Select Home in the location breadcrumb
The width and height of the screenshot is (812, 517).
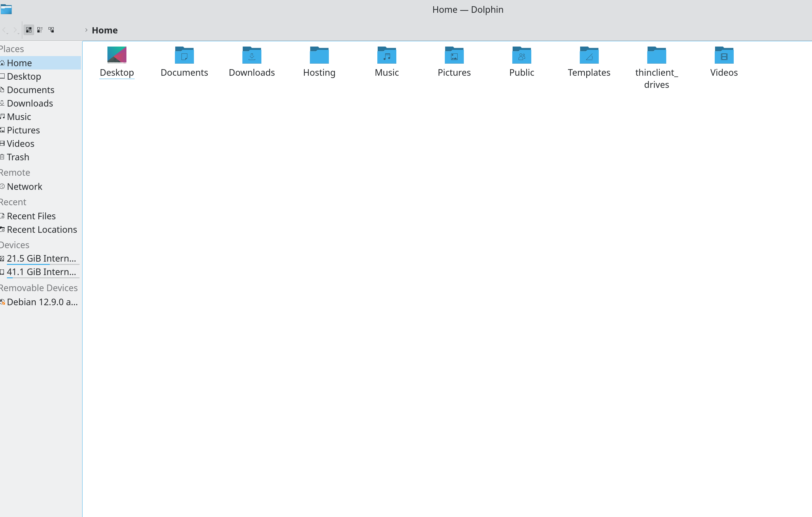pos(104,30)
